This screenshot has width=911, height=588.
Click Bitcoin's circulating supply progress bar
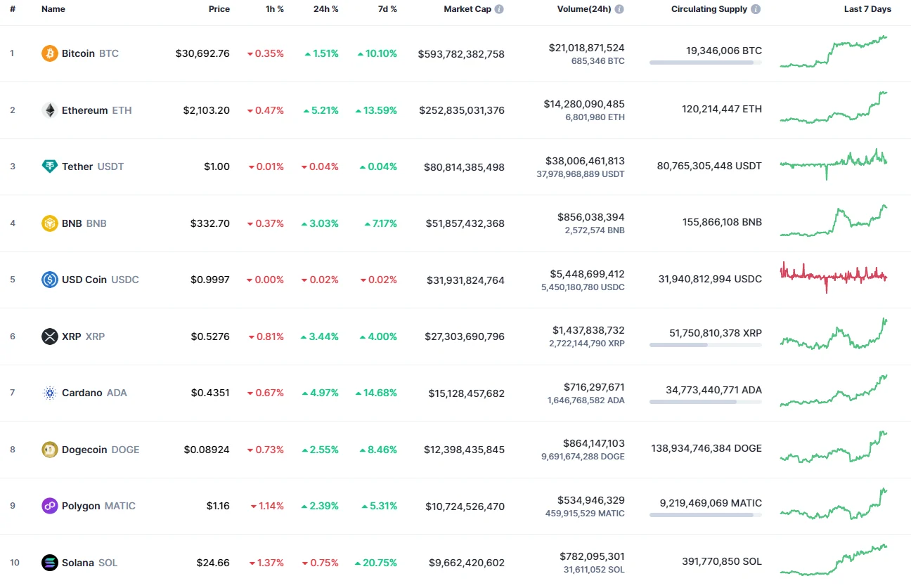[x=705, y=63]
